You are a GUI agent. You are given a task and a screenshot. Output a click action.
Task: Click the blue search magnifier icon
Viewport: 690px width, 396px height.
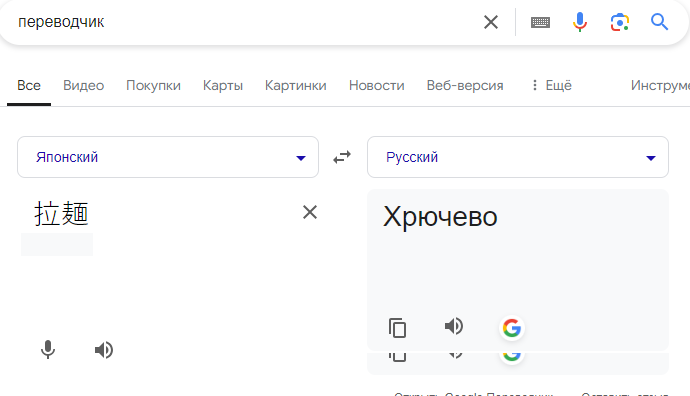659,22
